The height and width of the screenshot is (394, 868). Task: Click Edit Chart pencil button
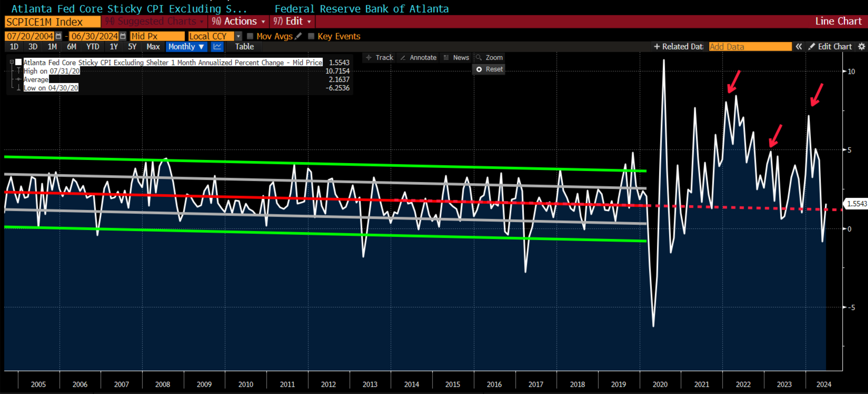pyautogui.click(x=830, y=47)
